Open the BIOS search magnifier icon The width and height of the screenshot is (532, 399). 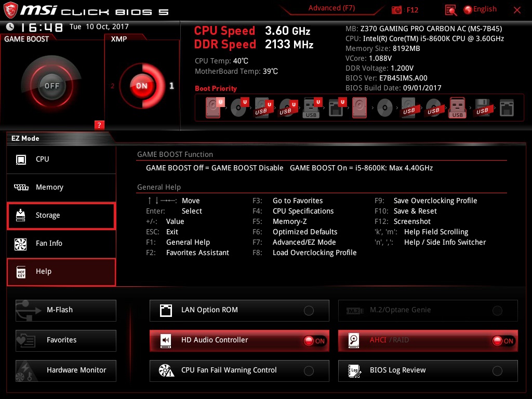pyautogui.click(x=450, y=10)
